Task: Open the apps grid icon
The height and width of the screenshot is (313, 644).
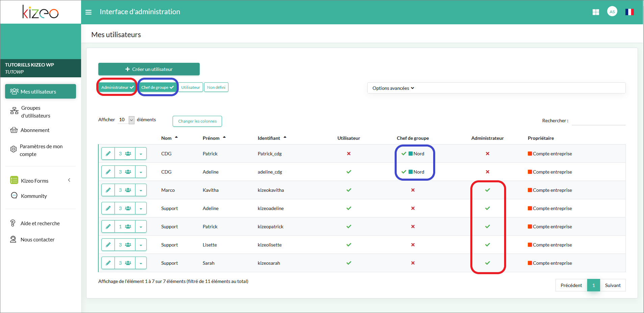Action: pos(596,12)
